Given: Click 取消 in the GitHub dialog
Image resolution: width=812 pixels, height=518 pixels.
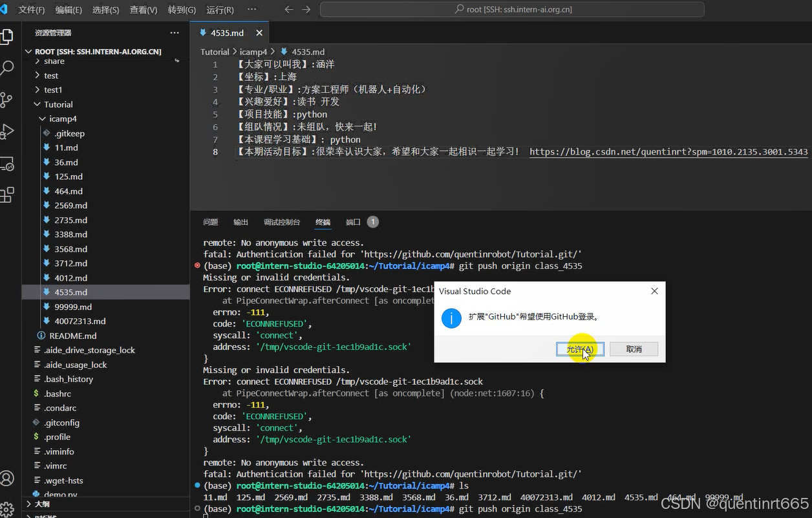Looking at the screenshot, I should click(634, 349).
